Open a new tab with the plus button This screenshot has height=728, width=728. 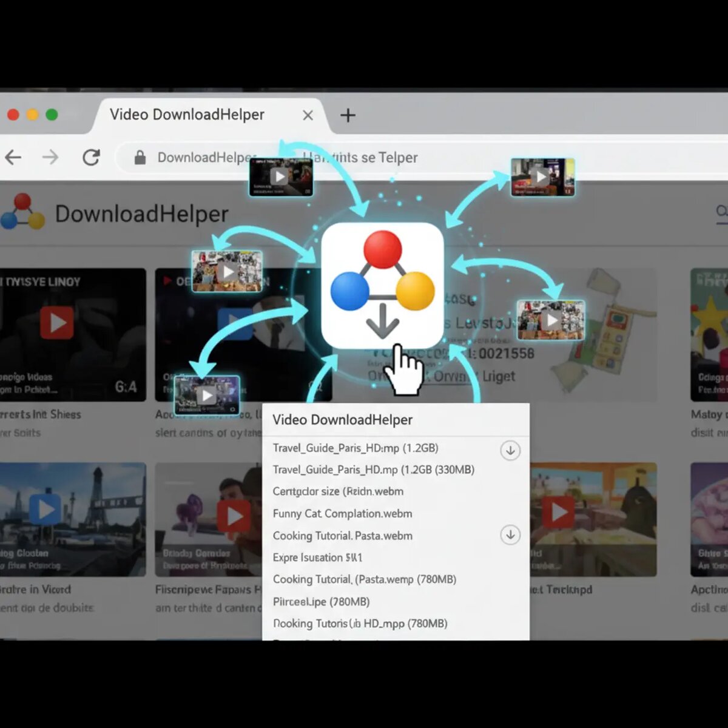pyautogui.click(x=348, y=115)
